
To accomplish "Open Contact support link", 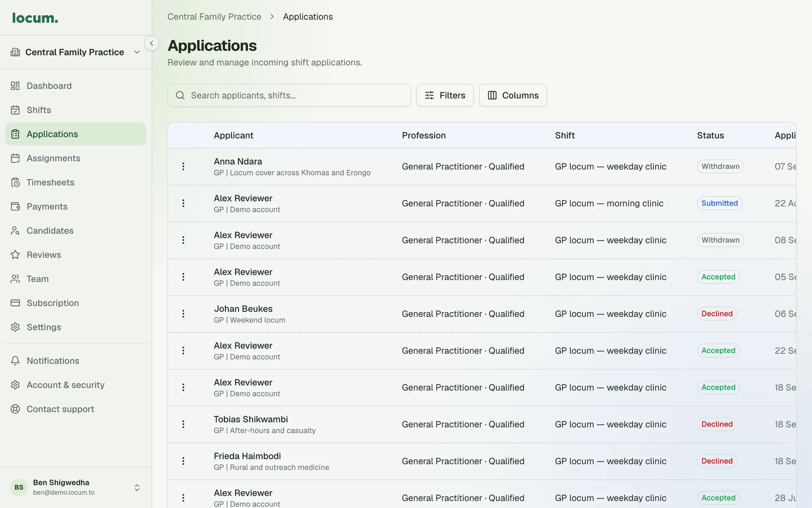I will point(76,409).
